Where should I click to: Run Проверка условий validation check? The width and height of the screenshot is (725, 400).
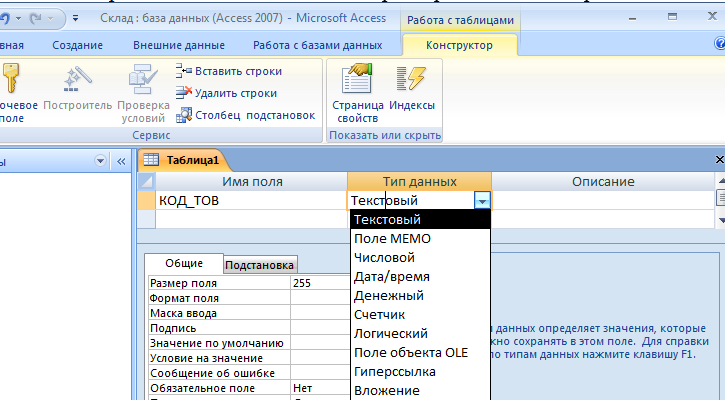tap(143, 92)
